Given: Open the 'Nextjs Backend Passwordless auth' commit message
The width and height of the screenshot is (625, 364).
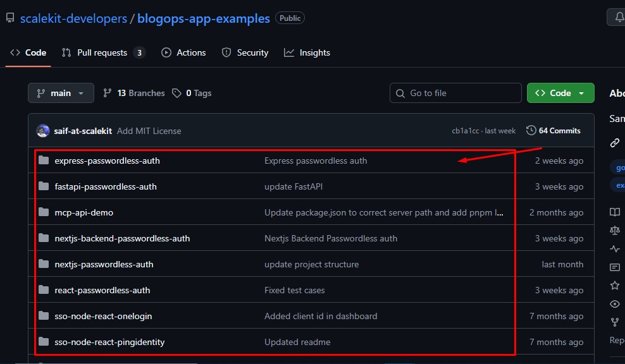Looking at the screenshot, I should [x=331, y=238].
